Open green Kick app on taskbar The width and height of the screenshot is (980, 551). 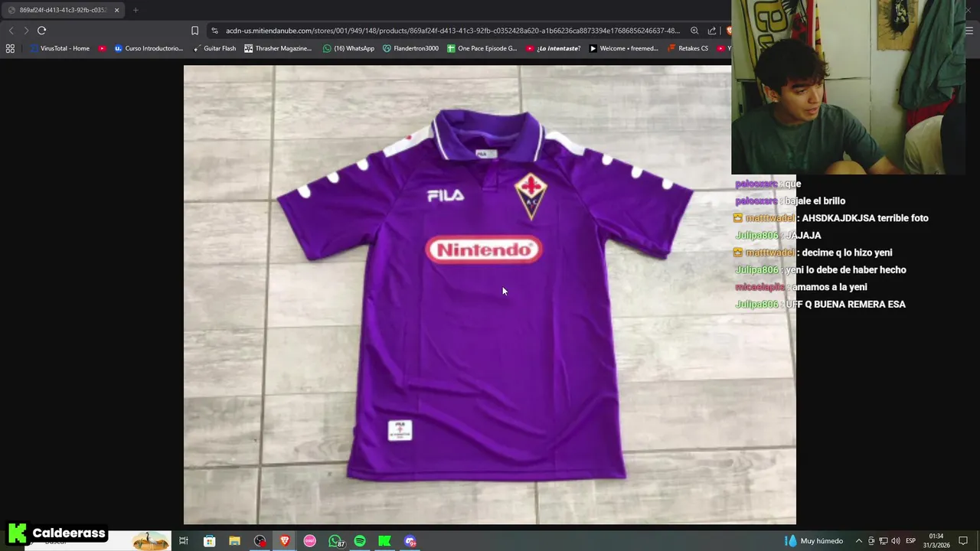(385, 541)
